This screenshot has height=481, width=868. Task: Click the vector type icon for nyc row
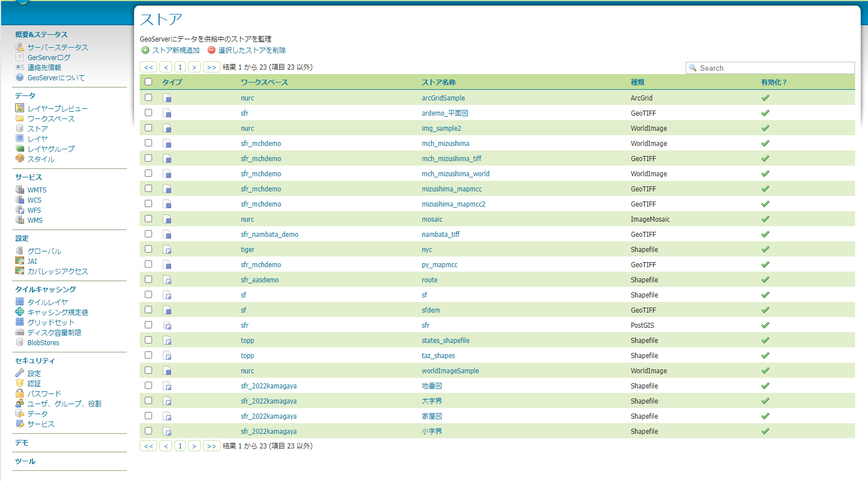coord(167,250)
